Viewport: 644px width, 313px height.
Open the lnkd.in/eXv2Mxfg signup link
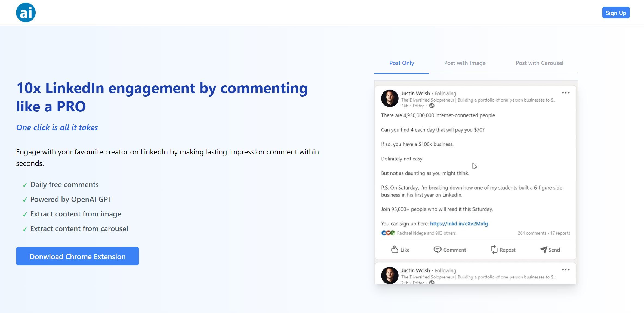459,224
